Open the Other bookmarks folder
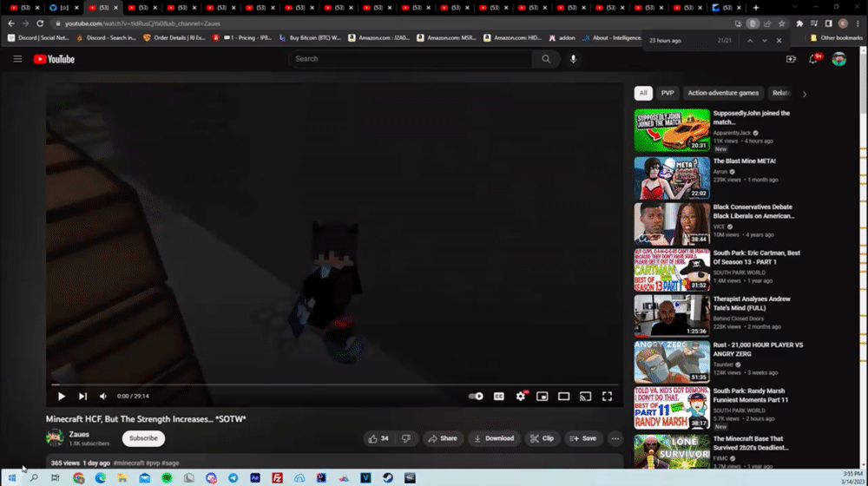Viewport: 868px width, 486px height. (x=836, y=37)
